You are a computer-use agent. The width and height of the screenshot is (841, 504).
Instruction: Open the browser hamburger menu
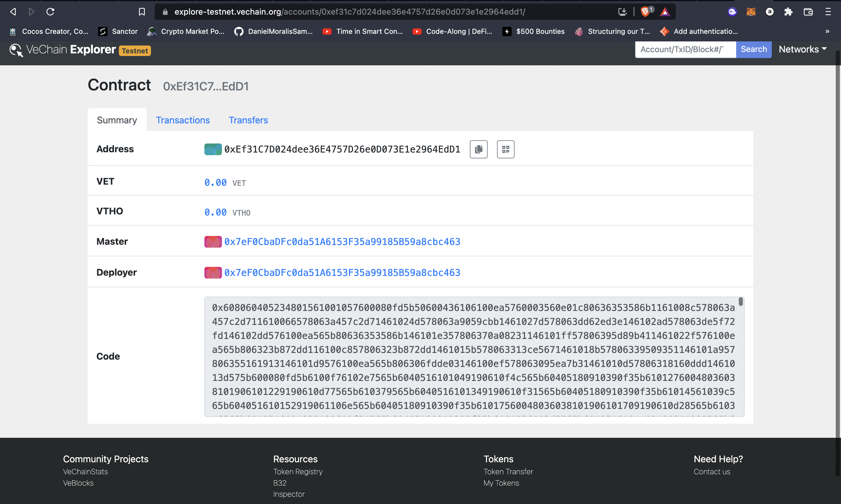(x=828, y=12)
